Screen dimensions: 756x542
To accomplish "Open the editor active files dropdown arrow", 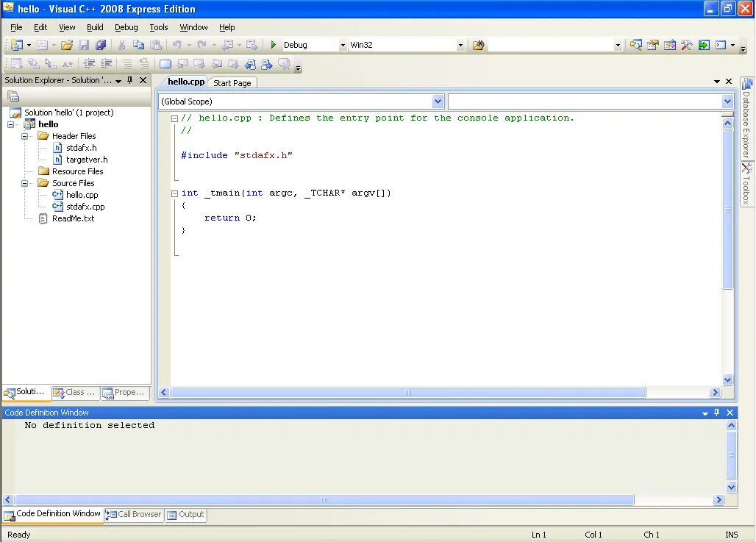I will click(717, 82).
